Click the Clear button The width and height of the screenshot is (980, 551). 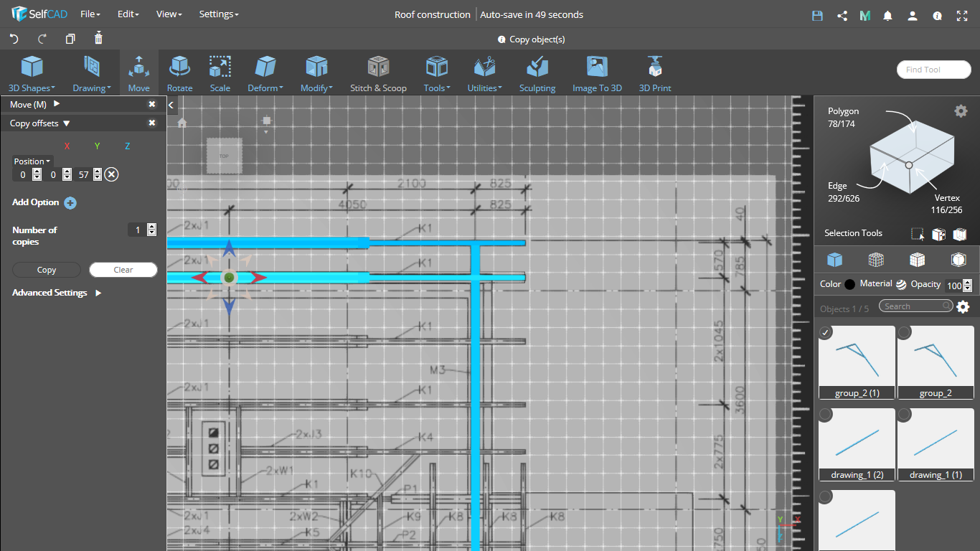click(x=123, y=270)
